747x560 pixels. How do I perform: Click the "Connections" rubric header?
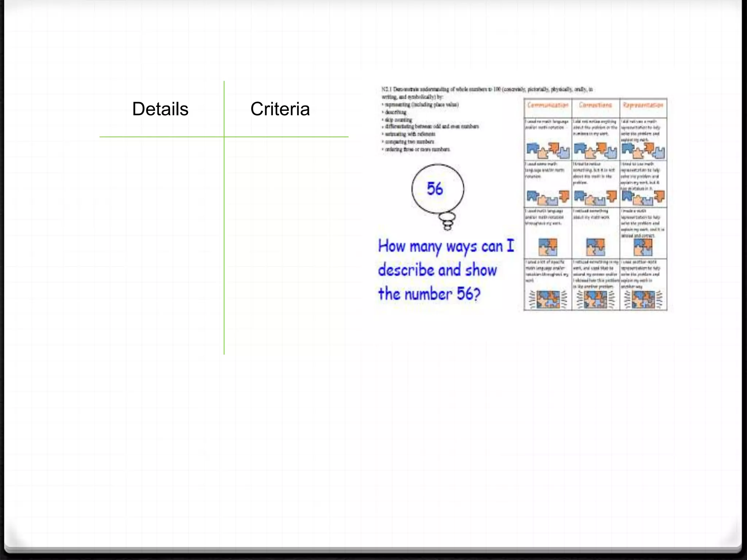(x=595, y=105)
